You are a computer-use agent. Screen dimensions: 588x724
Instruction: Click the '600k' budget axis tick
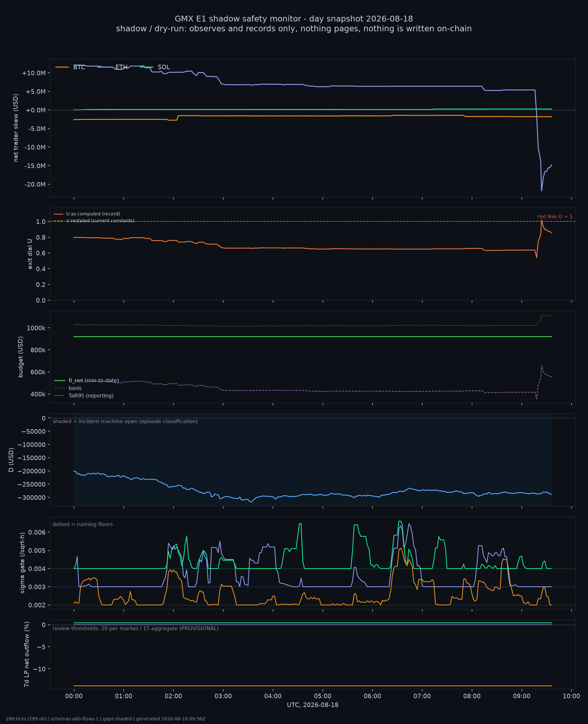coord(38,372)
